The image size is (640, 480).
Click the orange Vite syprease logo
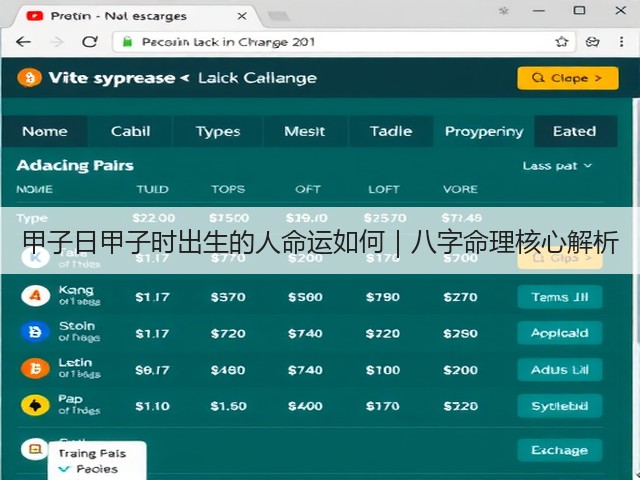[x=29, y=78]
